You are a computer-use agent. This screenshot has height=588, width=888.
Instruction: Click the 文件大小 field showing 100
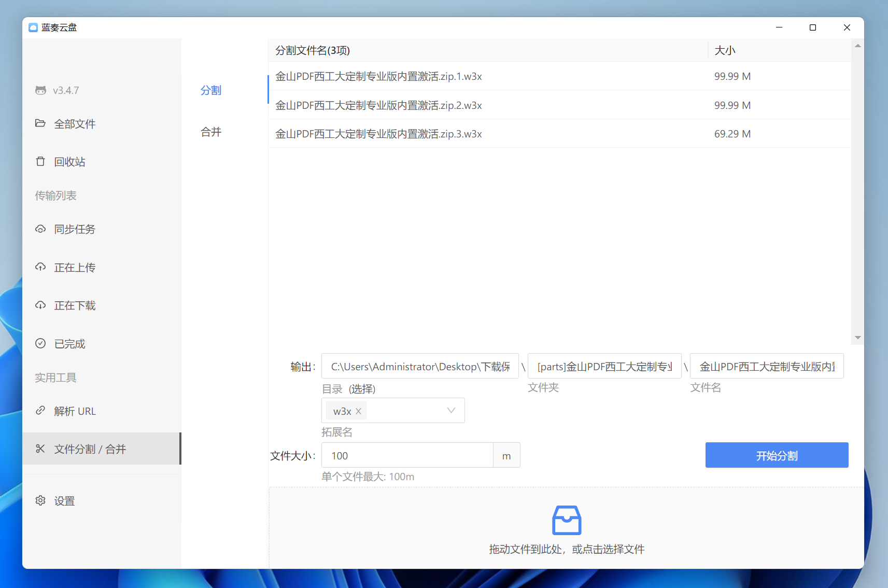[x=407, y=455]
